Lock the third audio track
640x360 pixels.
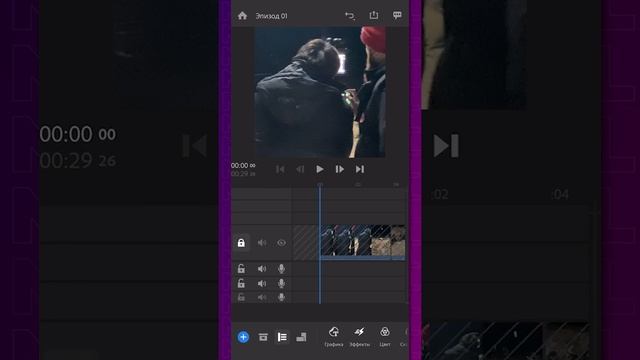(241, 297)
